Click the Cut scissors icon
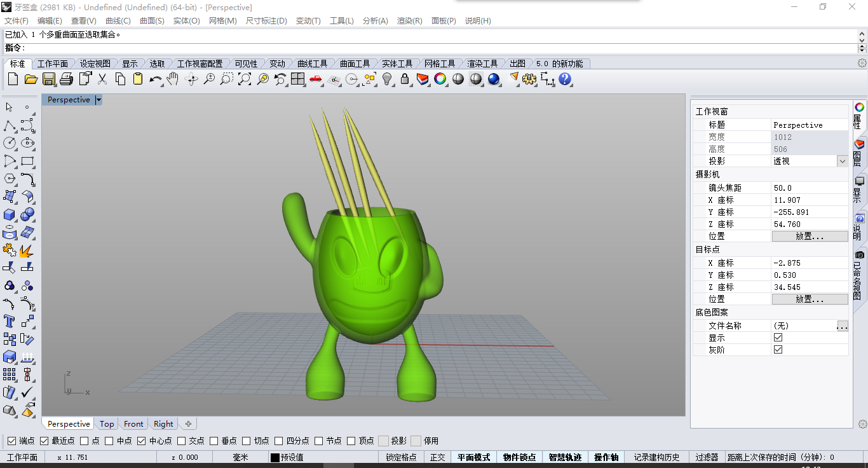Viewport: 868px width, 468px height. 102,79
